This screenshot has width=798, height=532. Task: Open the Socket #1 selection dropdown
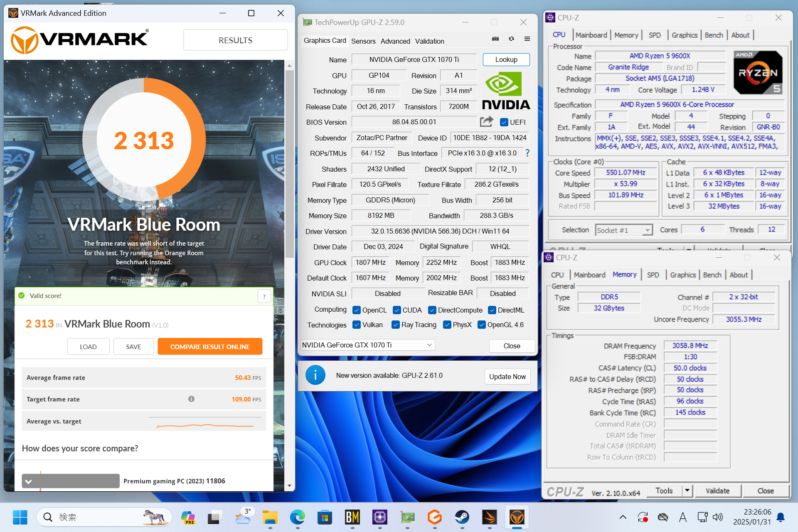624,230
